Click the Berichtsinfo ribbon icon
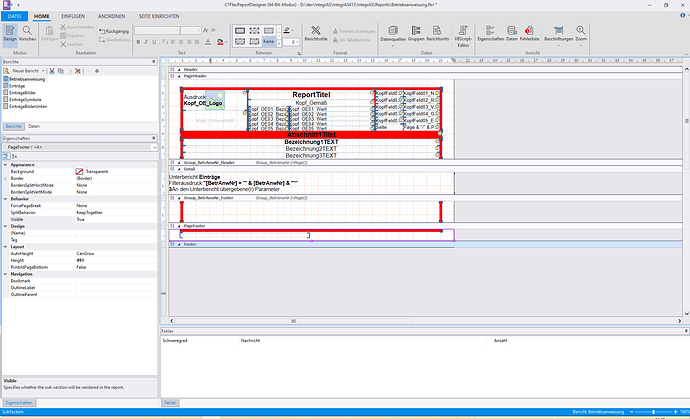 coord(438,33)
